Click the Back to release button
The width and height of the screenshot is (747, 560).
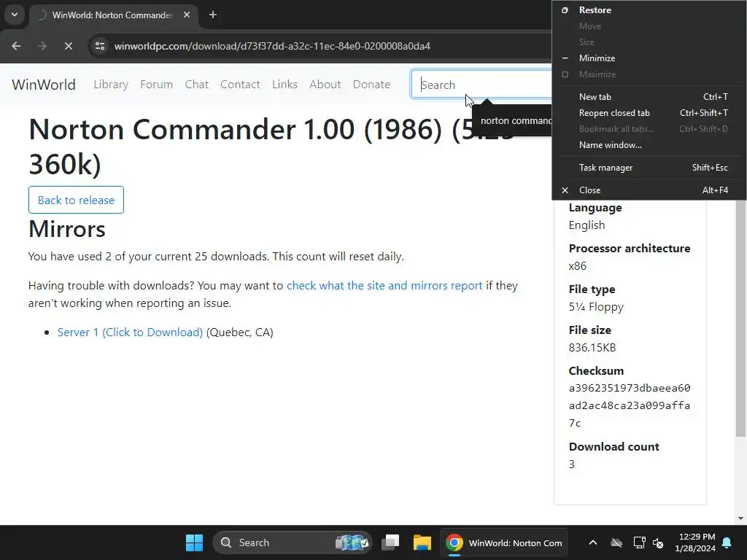76,200
